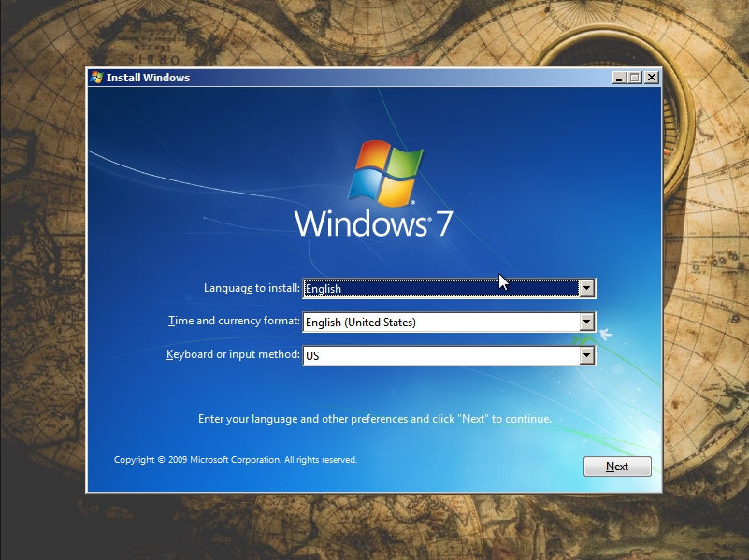Maximize the Install Windows window
749x560 pixels.
coord(635,78)
